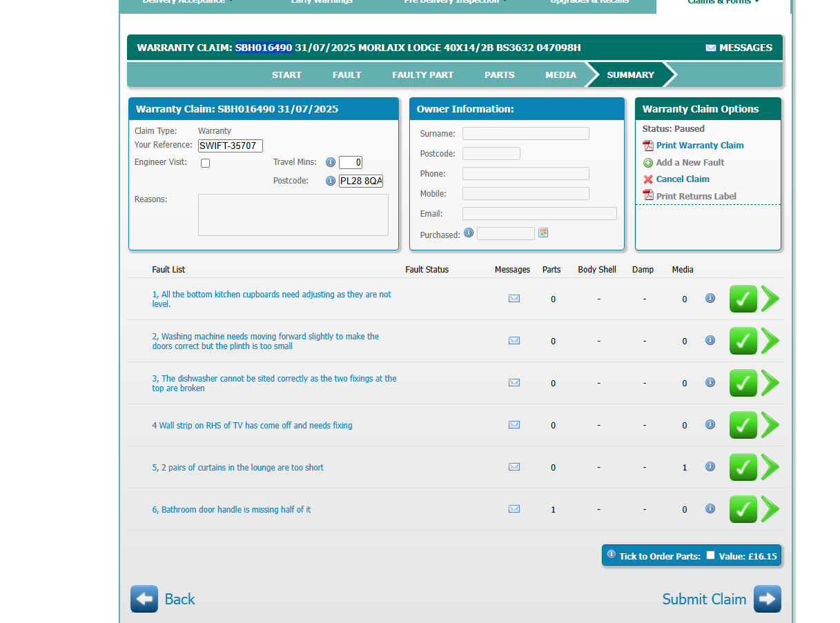Viewport: 840px width, 623px height.
Task: Enable the Tick to Order Parts checkbox
Action: pyautogui.click(x=710, y=555)
